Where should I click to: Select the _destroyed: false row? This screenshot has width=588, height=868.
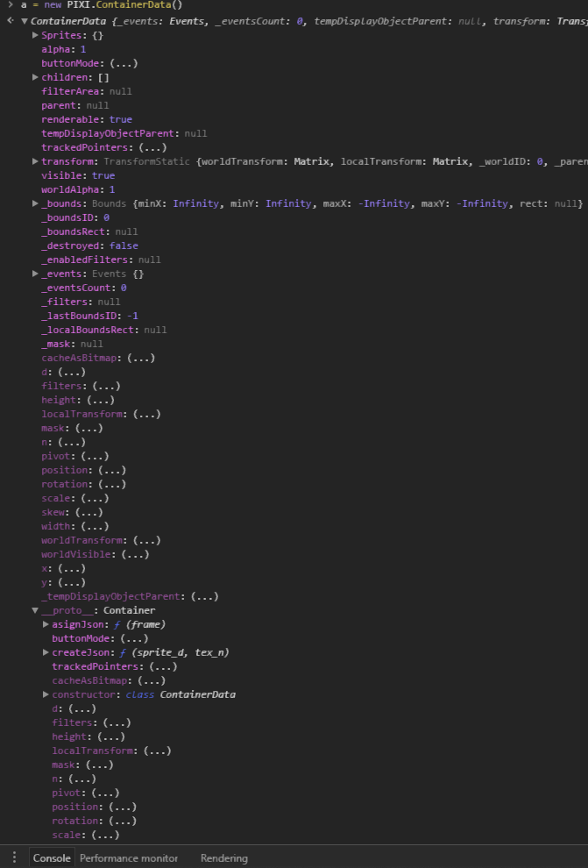coord(89,245)
